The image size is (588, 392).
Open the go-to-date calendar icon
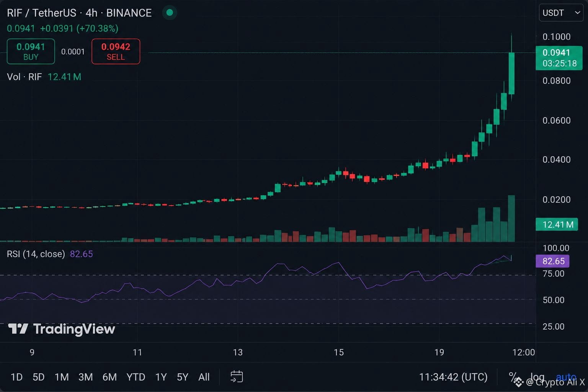(x=237, y=377)
